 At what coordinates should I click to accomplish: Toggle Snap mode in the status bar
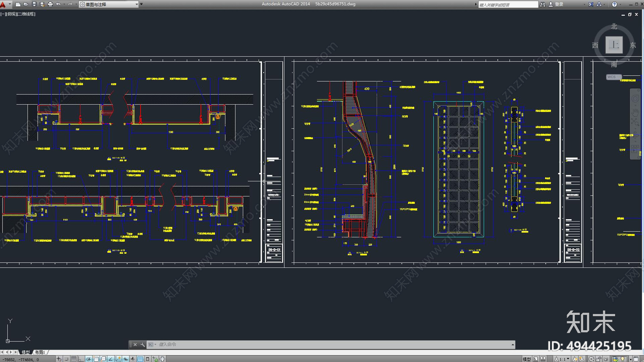(x=66, y=359)
